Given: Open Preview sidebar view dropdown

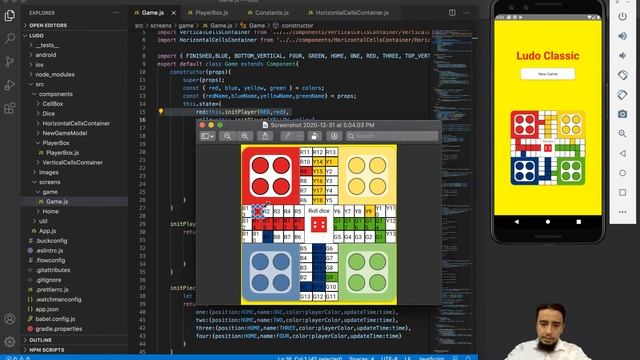Looking at the screenshot, I should [x=207, y=136].
